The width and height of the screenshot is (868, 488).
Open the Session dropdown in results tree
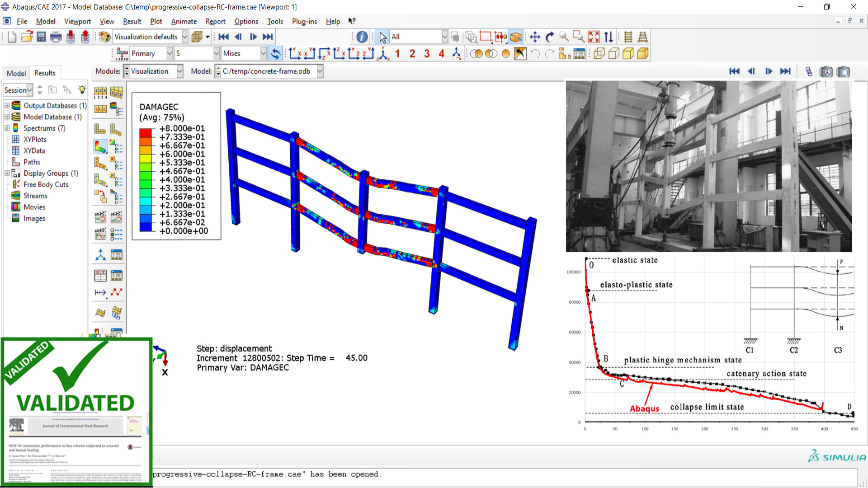(29, 90)
